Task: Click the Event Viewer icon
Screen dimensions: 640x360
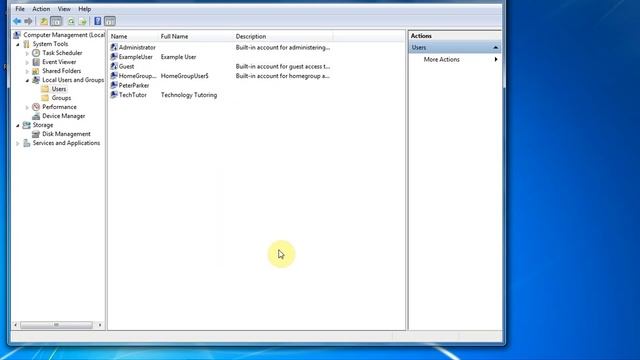Action: point(36,62)
